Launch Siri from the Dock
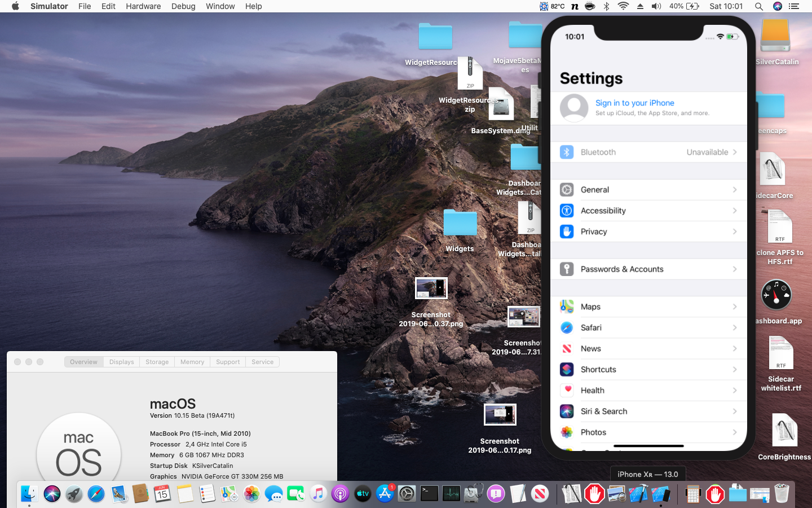Screen dimensions: 812x508 tap(52, 494)
